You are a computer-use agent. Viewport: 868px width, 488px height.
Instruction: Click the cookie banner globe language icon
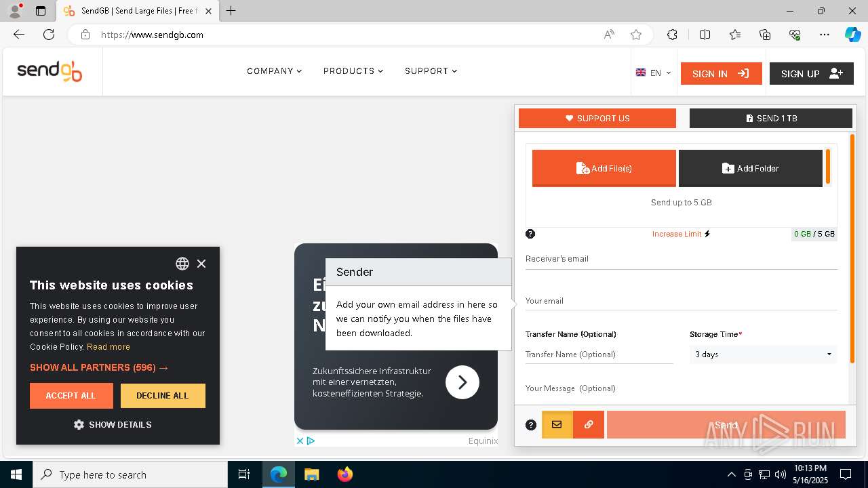coord(182,264)
